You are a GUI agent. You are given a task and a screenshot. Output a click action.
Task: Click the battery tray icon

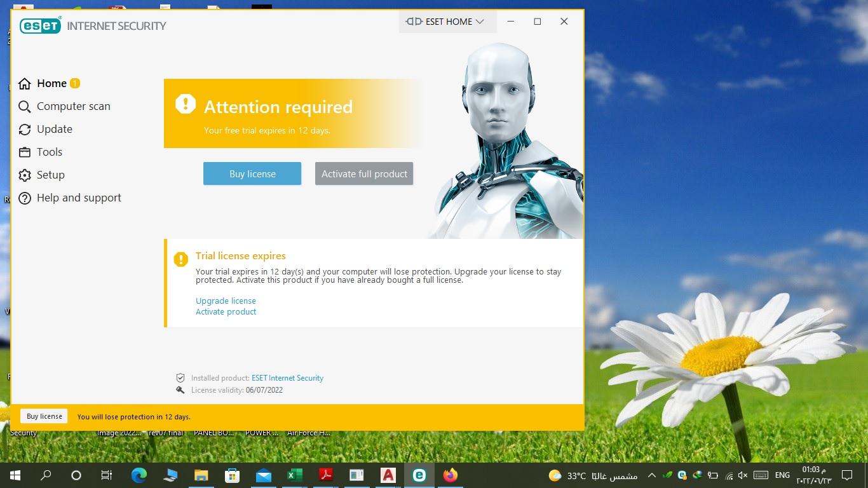pyautogui.click(x=712, y=475)
